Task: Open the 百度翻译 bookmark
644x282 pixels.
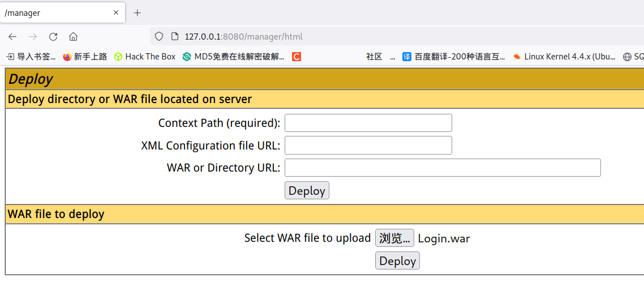Action: [x=454, y=57]
